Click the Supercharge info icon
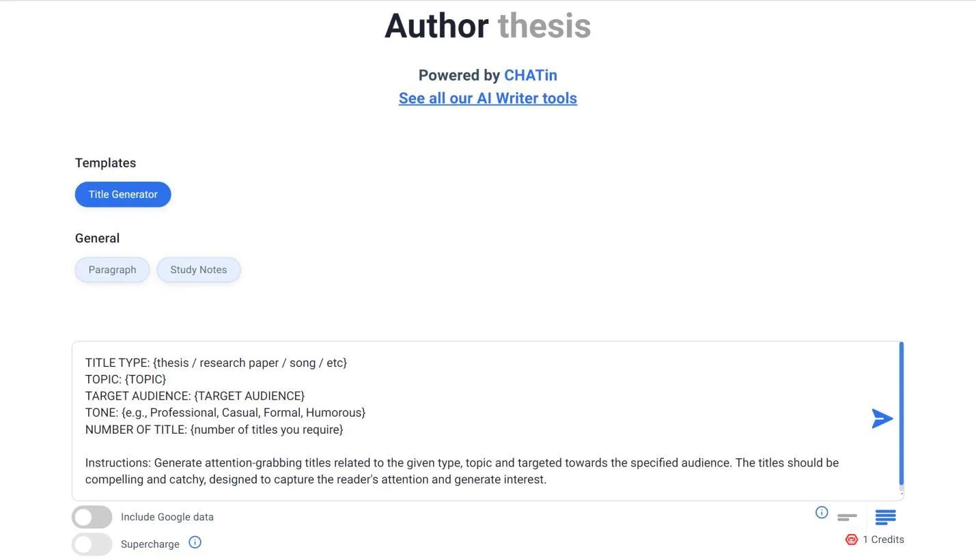The image size is (976, 560). pyautogui.click(x=195, y=542)
